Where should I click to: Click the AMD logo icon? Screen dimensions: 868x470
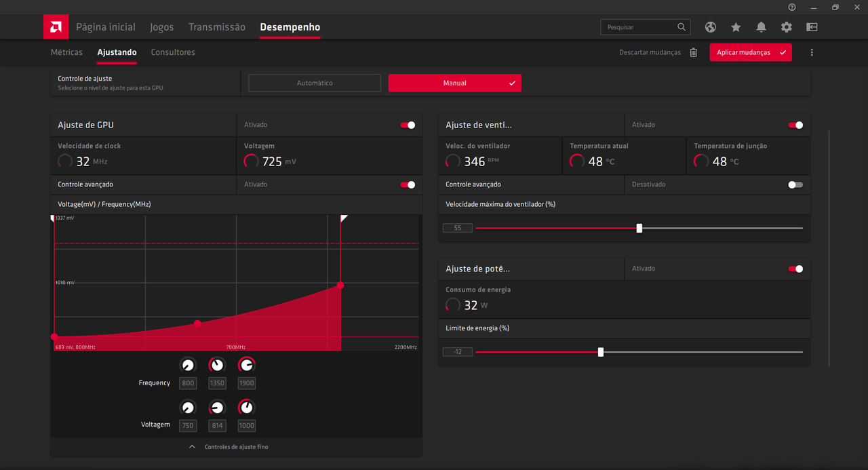tap(56, 27)
